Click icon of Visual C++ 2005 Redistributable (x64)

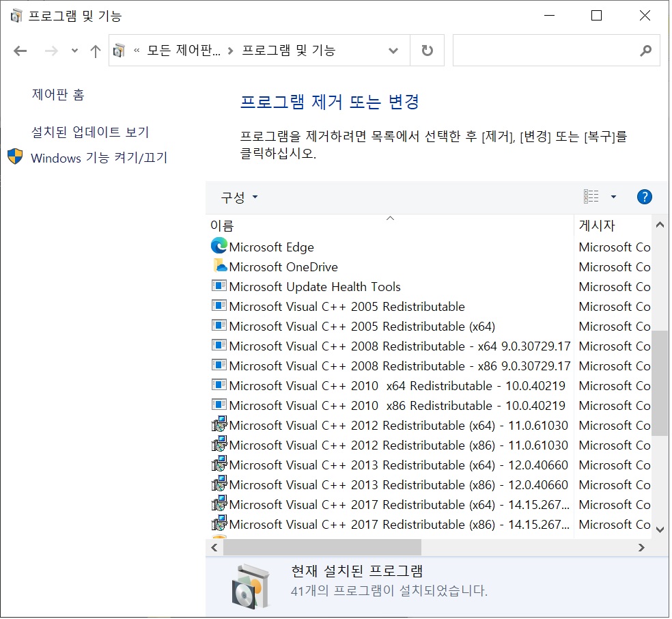click(219, 325)
